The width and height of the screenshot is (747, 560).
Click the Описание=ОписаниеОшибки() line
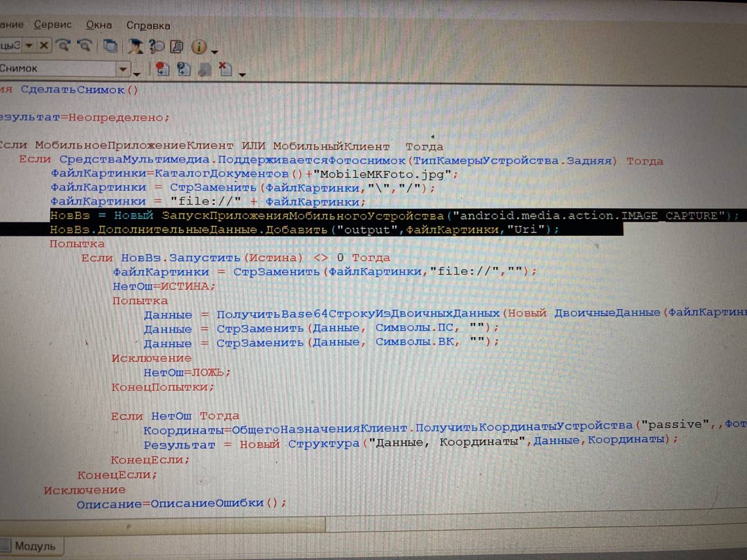pyautogui.click(x=181, y=503)
